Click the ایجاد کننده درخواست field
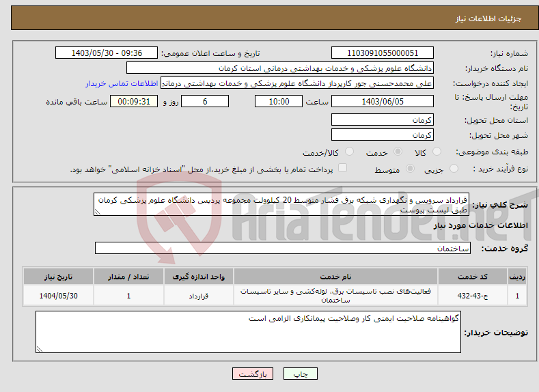The height and width of the screenshot is (392, 539). coord(297,83)
